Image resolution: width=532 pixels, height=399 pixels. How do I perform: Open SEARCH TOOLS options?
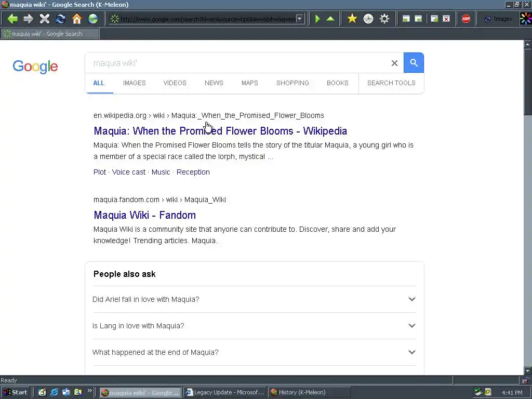point(391,83)
